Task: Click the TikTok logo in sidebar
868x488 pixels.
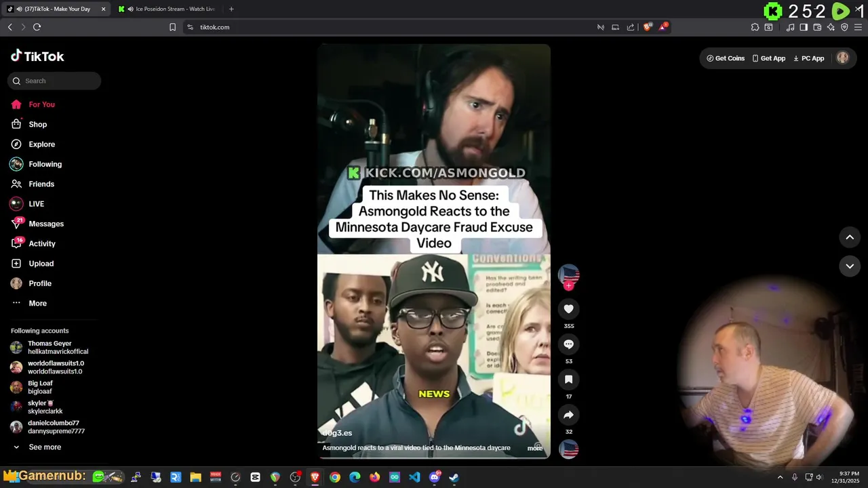Action: pyautogui.click(x=37, y=56)
